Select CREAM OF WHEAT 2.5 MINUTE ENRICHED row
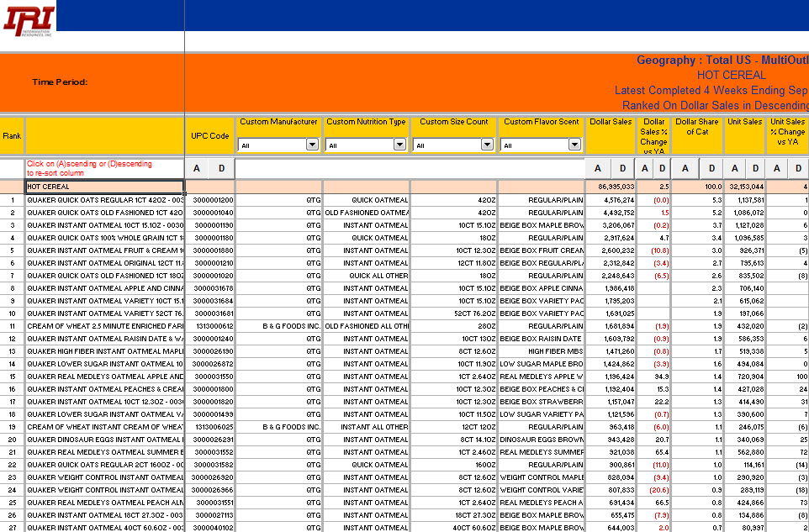 [x=105, y=326]
